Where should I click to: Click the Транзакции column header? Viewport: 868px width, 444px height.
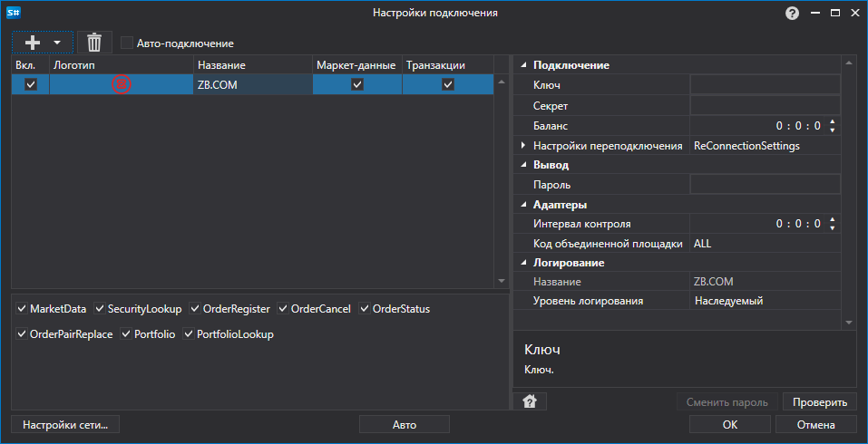tap(448, 65)
